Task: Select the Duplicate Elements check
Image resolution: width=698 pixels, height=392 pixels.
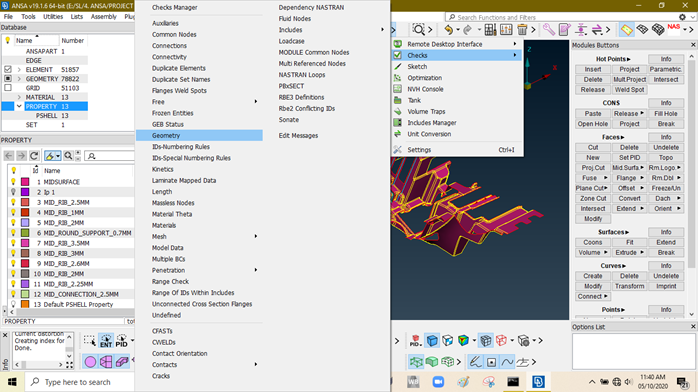Action: 179,68
